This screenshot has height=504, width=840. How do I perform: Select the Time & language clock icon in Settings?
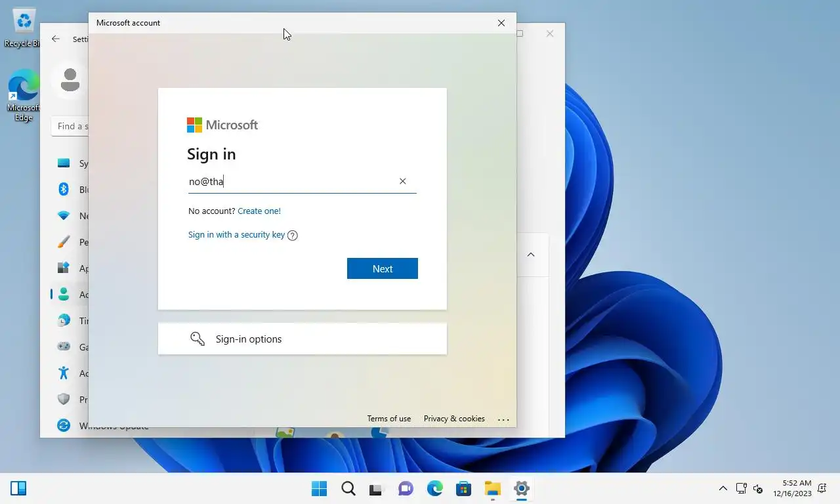[64, 321]
